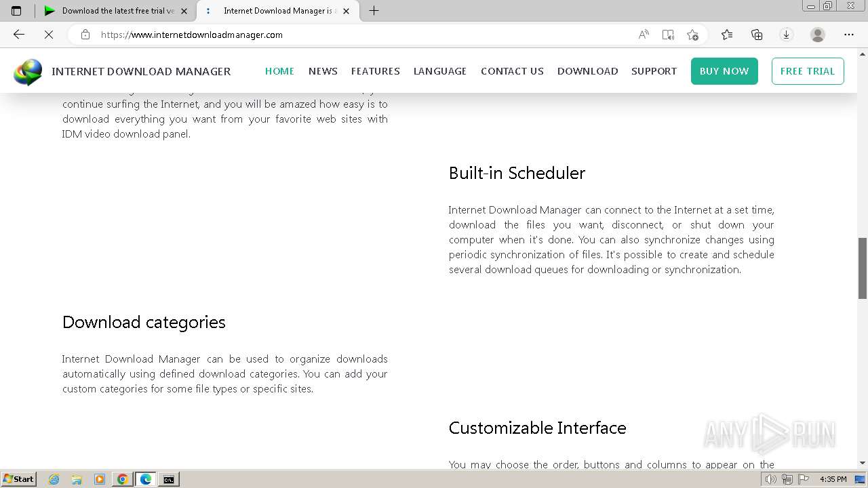Viewport: 868px width, 488px height.
Task: Close the Download the latest free trial tab
Action: click(x=184, y=11)
